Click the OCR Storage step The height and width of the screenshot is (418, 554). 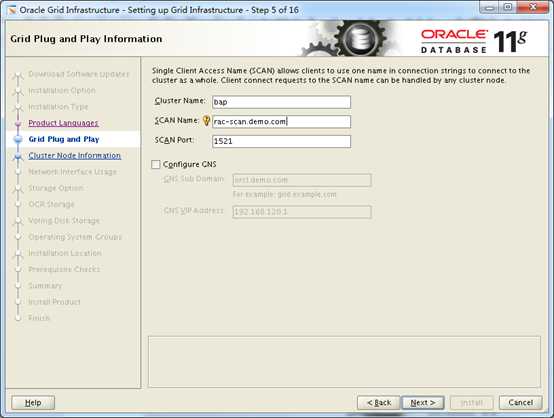(x=51, y=204)
